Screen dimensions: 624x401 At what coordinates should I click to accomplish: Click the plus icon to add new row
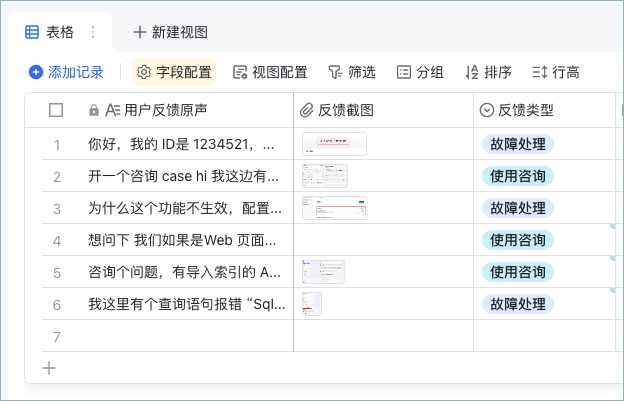[49, 368]
